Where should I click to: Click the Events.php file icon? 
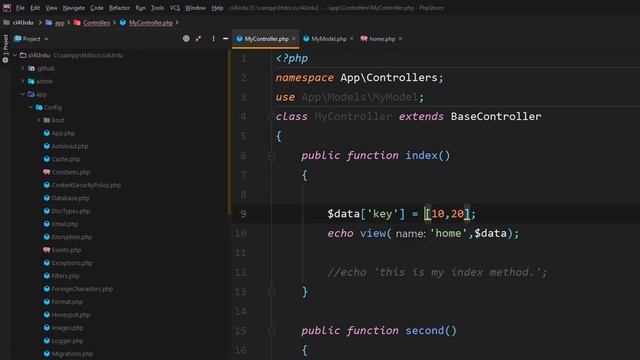pos(47,250)
